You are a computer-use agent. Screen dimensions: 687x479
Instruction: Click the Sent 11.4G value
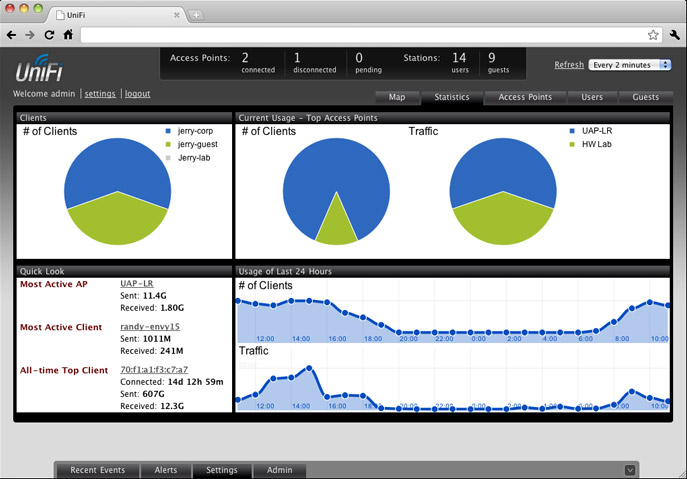coord(155,296)
